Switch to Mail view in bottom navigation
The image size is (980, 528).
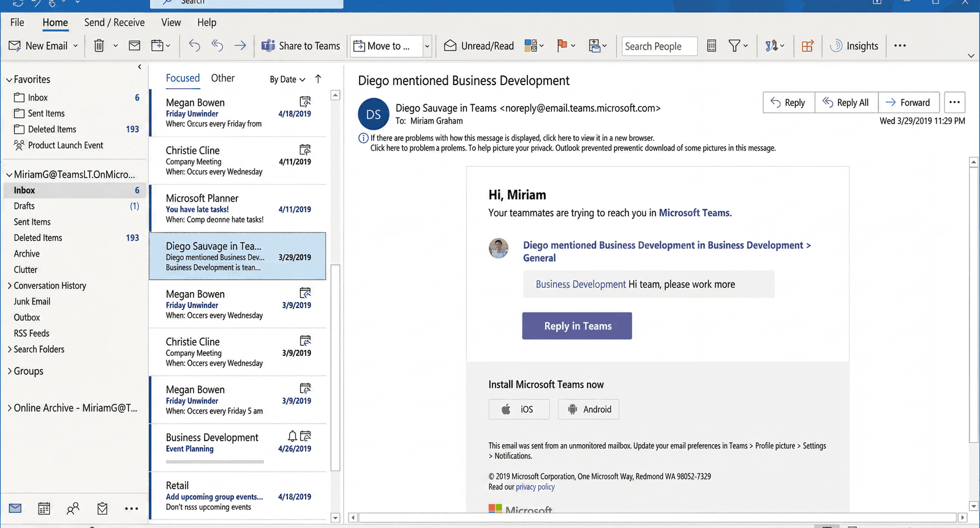[15, 508]
